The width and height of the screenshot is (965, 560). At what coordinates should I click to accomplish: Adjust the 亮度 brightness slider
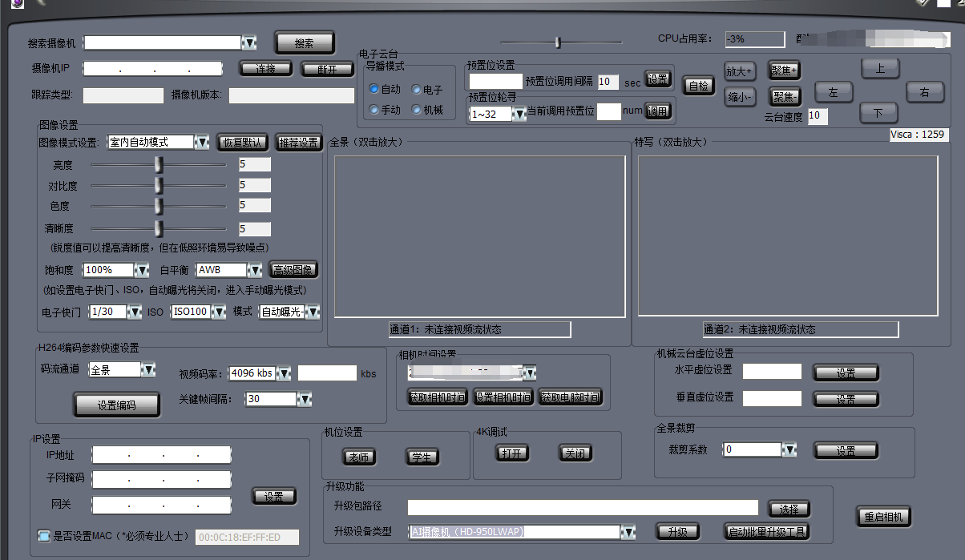[x=159, y=164]
